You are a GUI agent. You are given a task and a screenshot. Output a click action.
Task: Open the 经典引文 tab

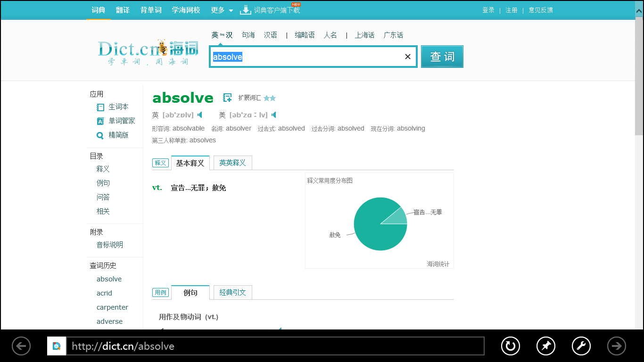pos(233,292)
